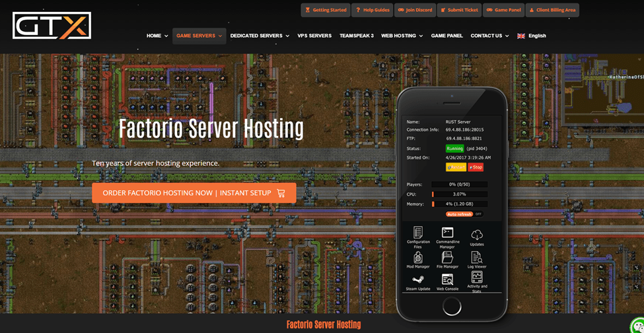Click the Updates cloud icon
This screenshot has width=644, height=333.
(x=477, y=235)
